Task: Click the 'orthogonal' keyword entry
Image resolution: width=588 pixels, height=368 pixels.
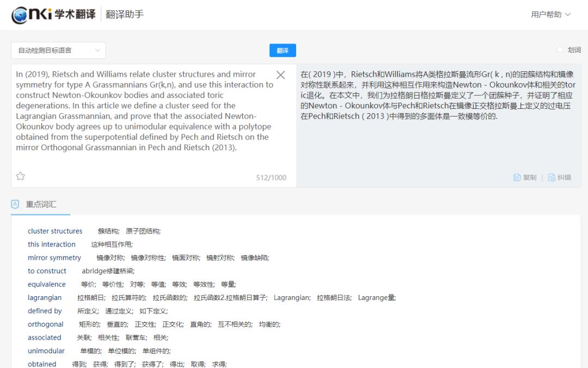Action: tap(46, 324)
